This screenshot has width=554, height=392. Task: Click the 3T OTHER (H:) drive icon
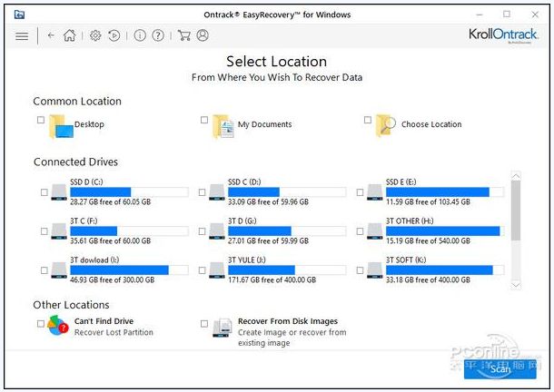coord(375,231)
